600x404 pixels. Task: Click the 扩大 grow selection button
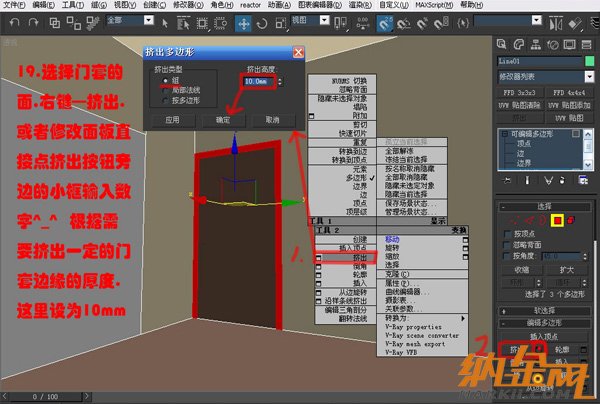567,270
